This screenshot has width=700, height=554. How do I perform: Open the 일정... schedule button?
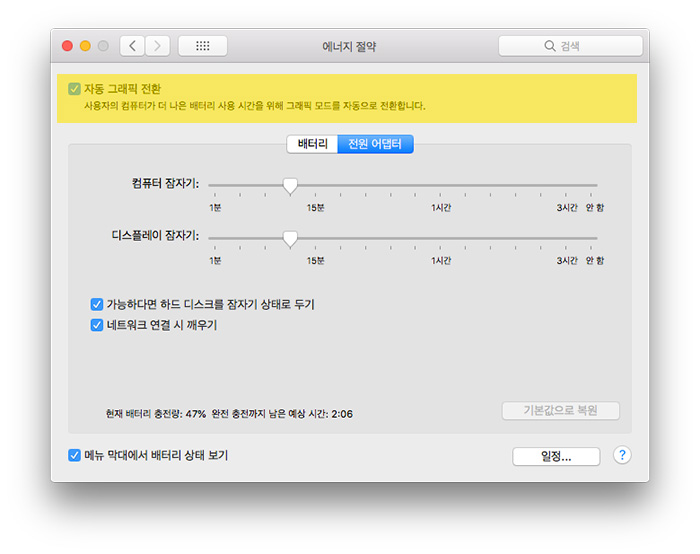click(556, 456)
